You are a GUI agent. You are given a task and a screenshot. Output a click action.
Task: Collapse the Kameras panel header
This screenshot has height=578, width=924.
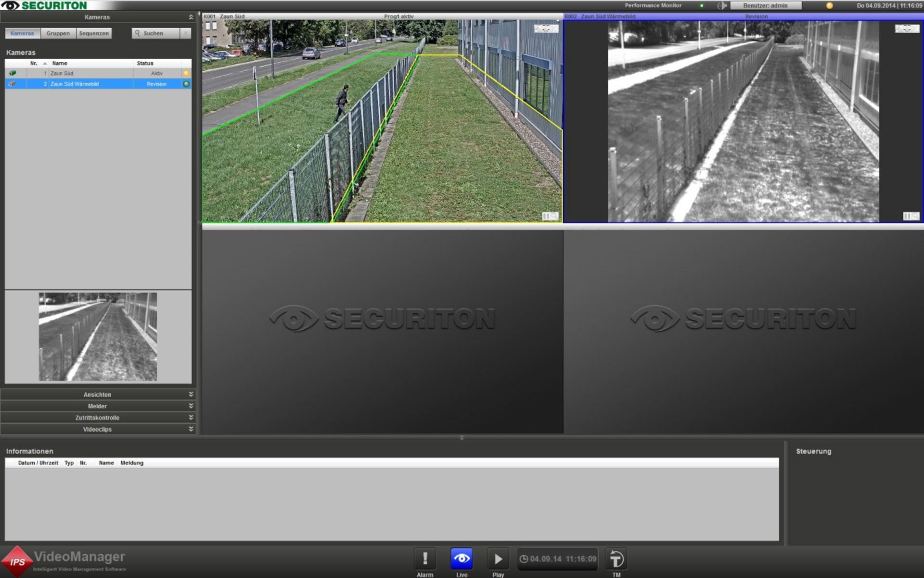click(98, 17)
